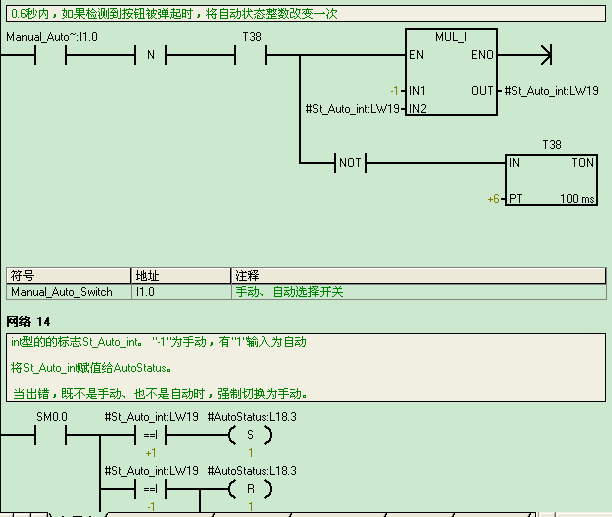Edit the network 14 comment box

tap(306, 368)
